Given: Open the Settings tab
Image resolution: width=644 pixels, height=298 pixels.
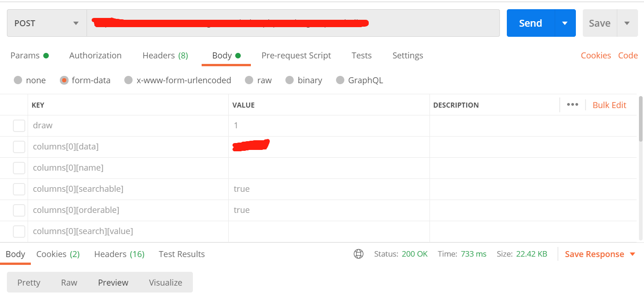Looking at the screenshot, I should pos(407,55).
